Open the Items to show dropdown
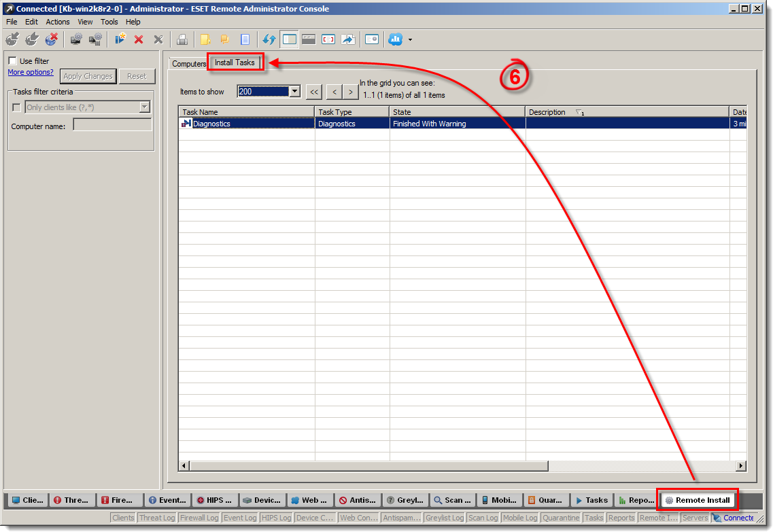 295,91
